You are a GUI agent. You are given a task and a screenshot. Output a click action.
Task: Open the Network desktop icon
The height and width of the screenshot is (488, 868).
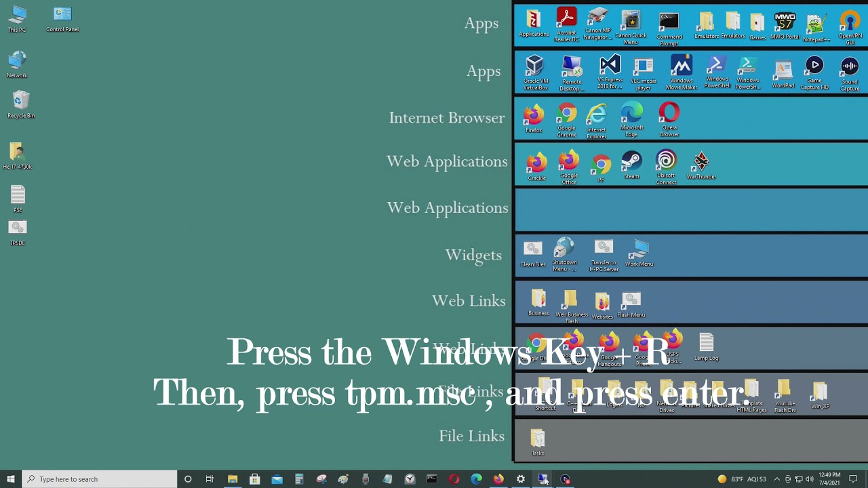tap(18, 65)
